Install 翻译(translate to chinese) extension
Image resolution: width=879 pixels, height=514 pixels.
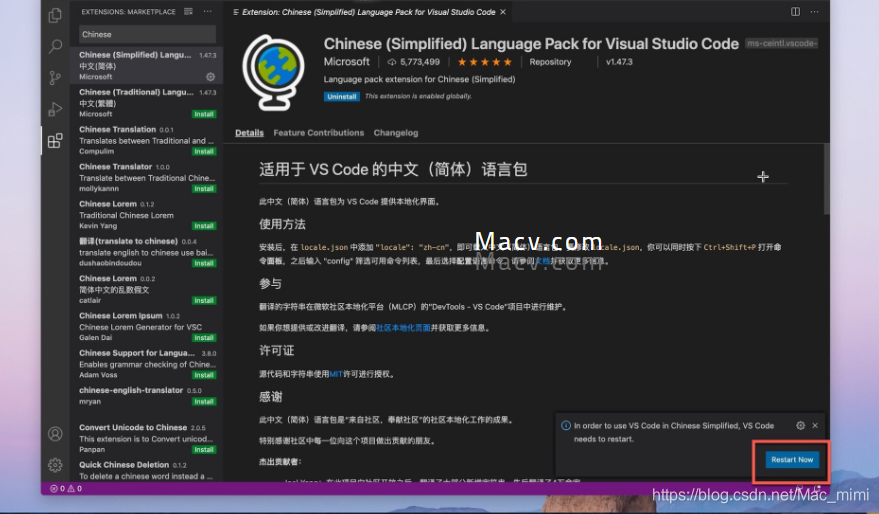coord(203,263)
